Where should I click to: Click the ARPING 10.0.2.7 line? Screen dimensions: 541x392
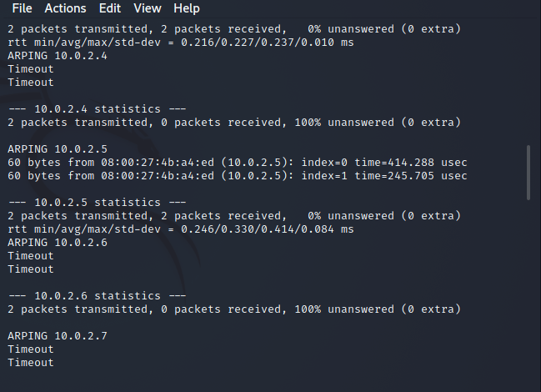coord(58,336)
